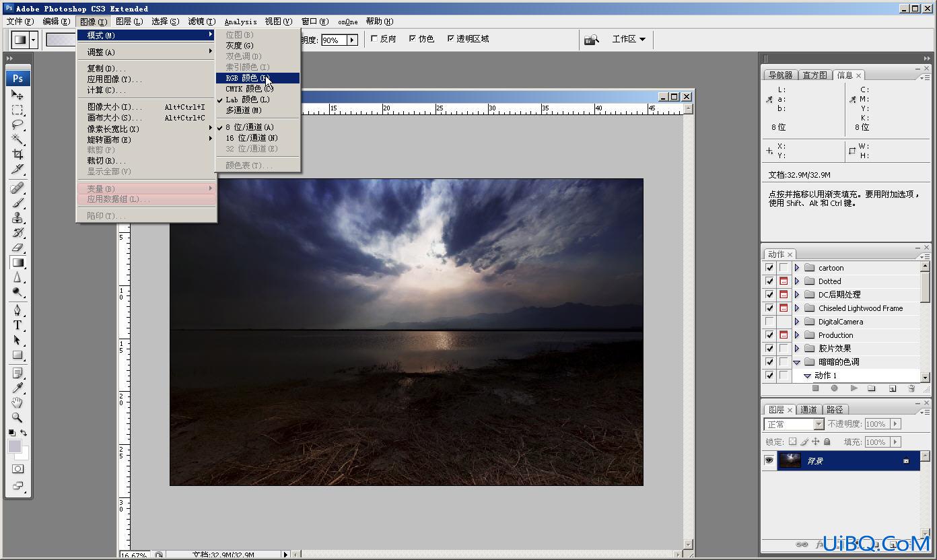937x560 pixels.
Task: Select the Hand tool
Action: [x=18, y=403]
